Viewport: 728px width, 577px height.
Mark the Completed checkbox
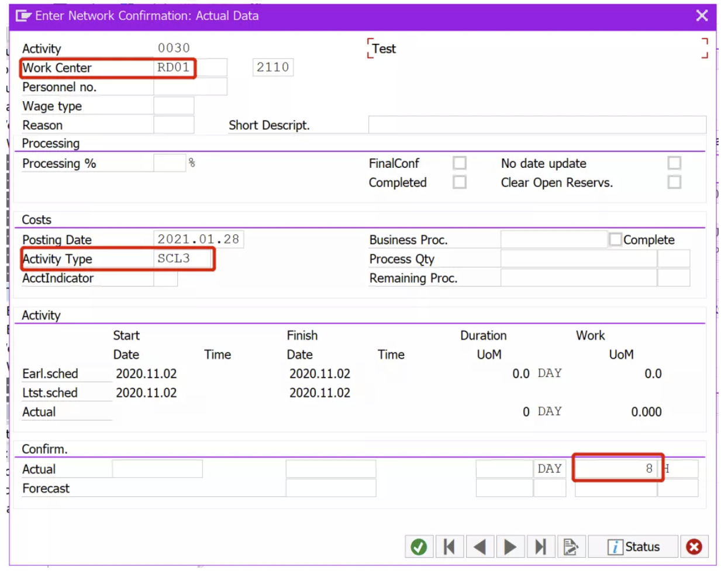pyautogui.click(x=460, y=182)
